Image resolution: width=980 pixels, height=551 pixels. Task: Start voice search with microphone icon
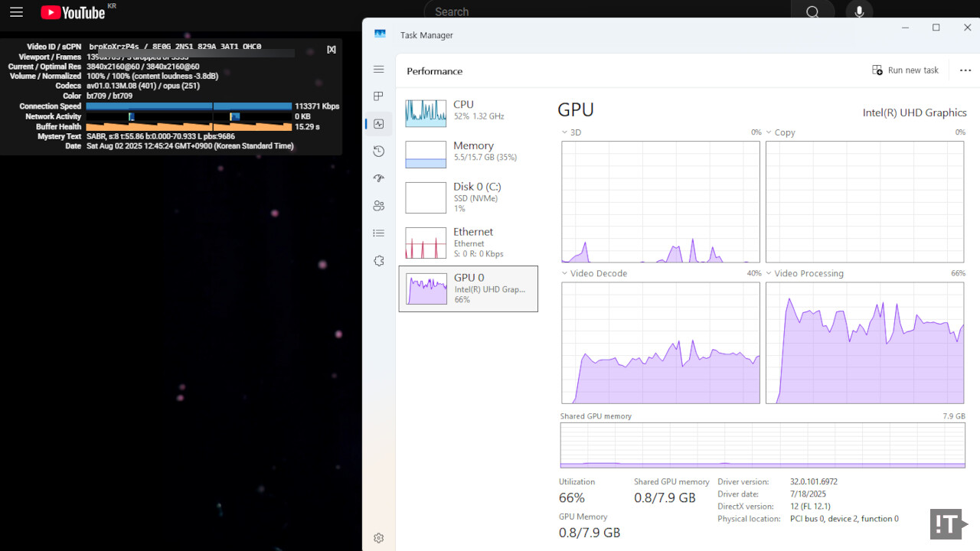point(859,12)
